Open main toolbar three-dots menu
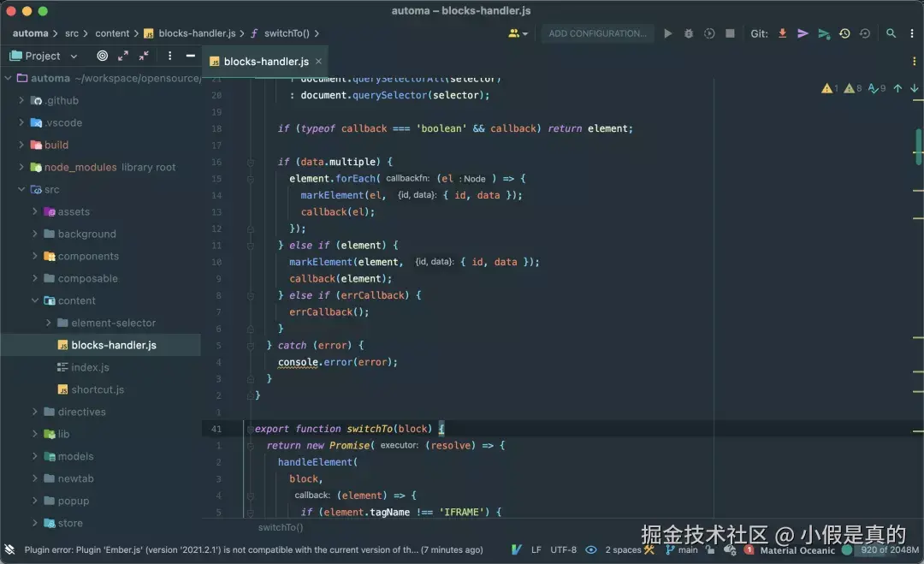 click(912, 33)
